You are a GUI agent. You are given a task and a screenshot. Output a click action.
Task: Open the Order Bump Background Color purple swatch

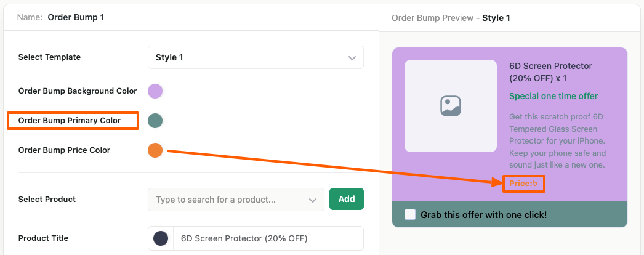[x=155, y=91]
